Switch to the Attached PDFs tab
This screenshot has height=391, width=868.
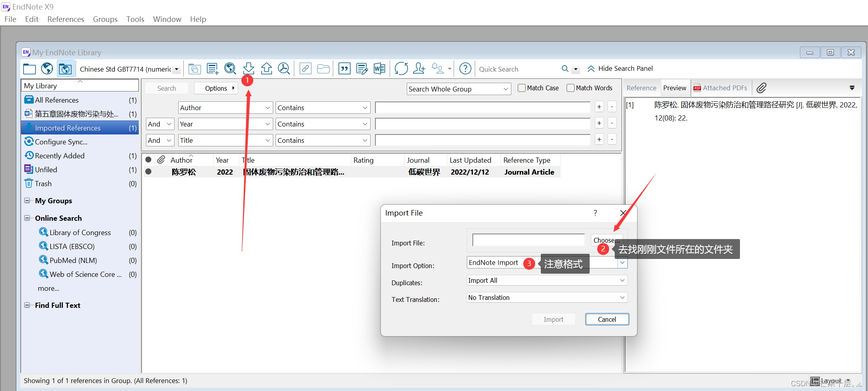tap(720, 88)
